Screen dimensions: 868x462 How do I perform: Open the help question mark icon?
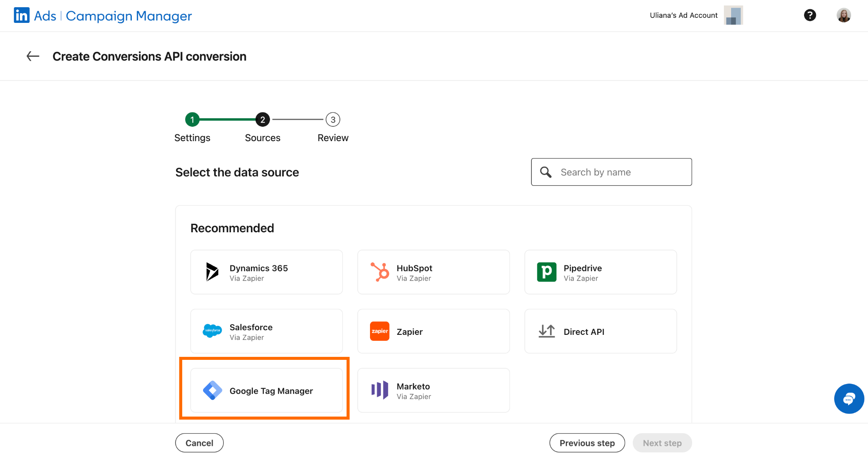810,15
